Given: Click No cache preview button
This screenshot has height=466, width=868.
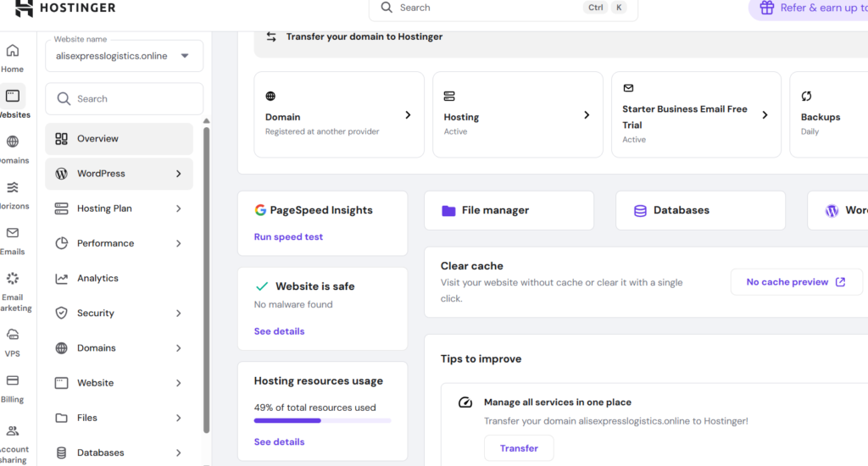Looking at the screenshot, I should click(797, 282).
